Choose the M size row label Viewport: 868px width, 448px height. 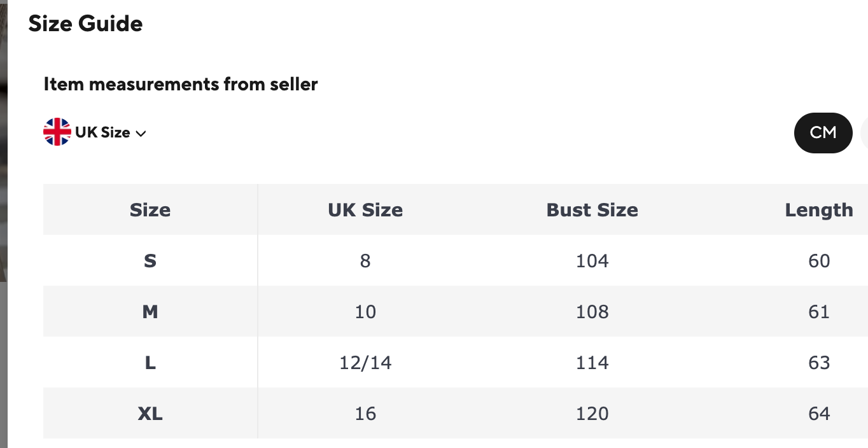click(150, 312)
